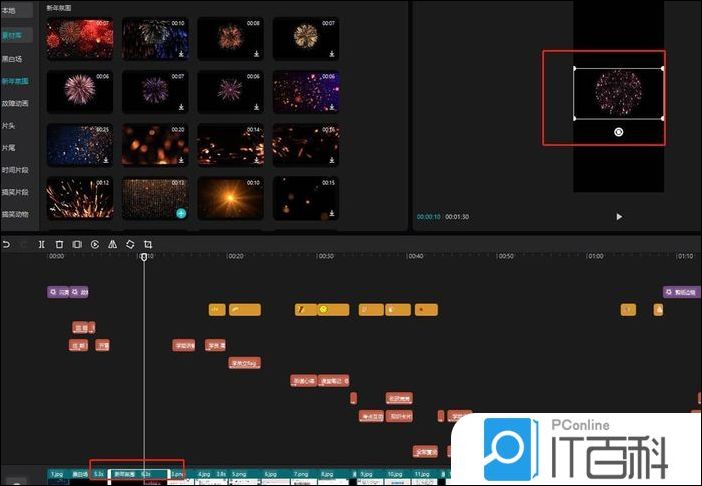
Task: Download the purple sparkle 00:06 clip
Action: click(332, 107)
